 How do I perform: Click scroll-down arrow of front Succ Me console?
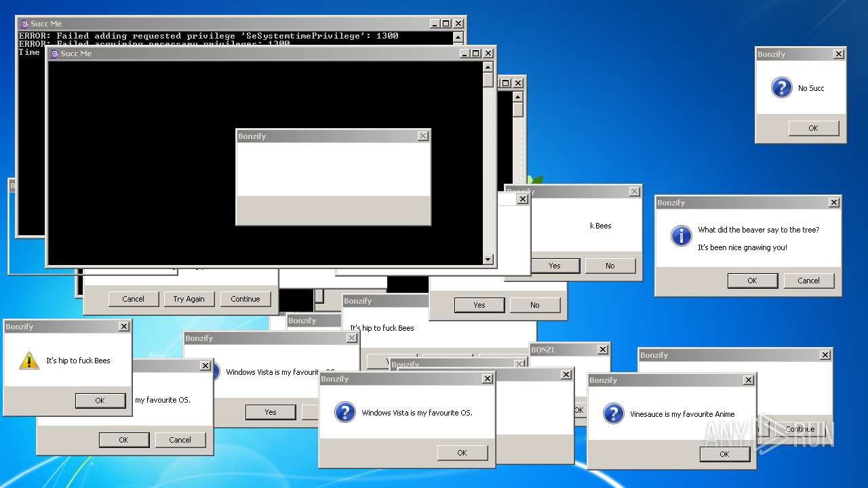pyautogui.click(x=488, y=259)
